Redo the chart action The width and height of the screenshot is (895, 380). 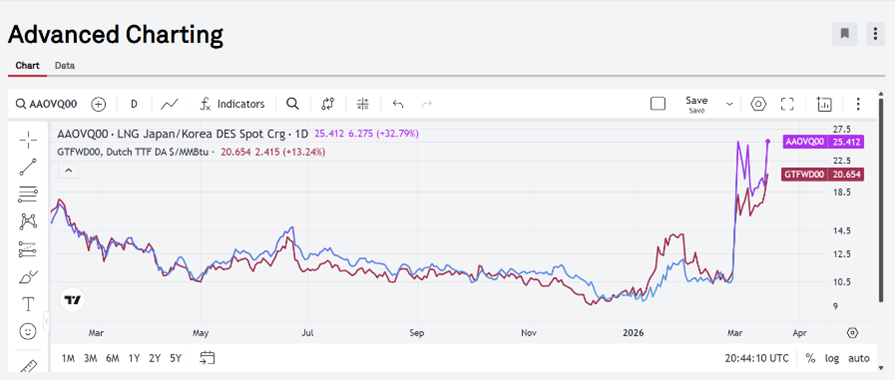pyautogui.click(x=426, y=104)
